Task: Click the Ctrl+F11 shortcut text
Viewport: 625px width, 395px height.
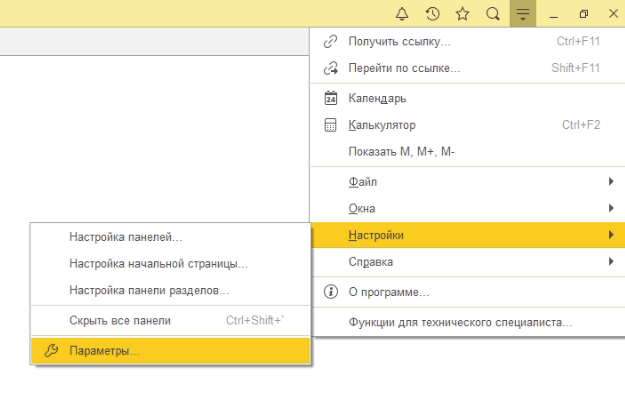Action: click(578, 41)
